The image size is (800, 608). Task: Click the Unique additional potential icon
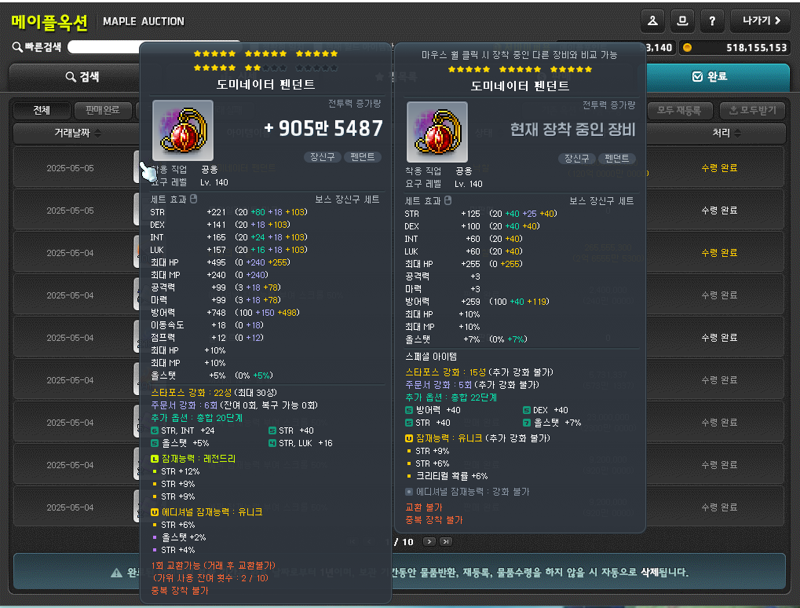coord(155,512)
